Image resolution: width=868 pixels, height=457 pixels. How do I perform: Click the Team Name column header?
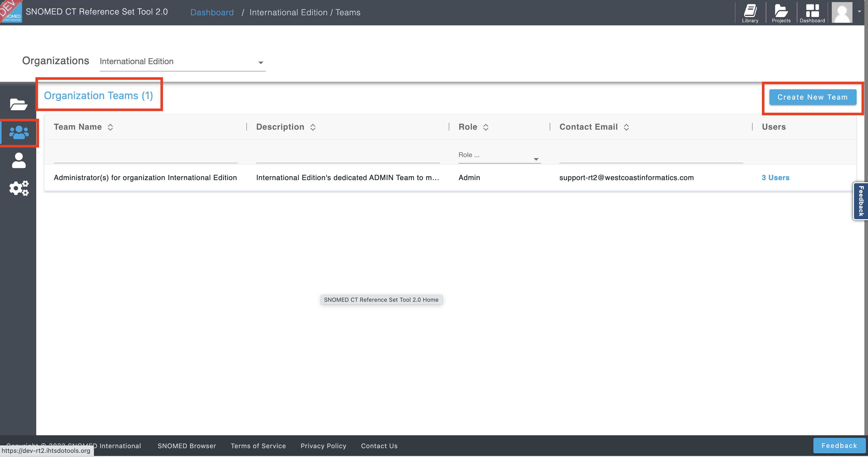pos(77,127)
